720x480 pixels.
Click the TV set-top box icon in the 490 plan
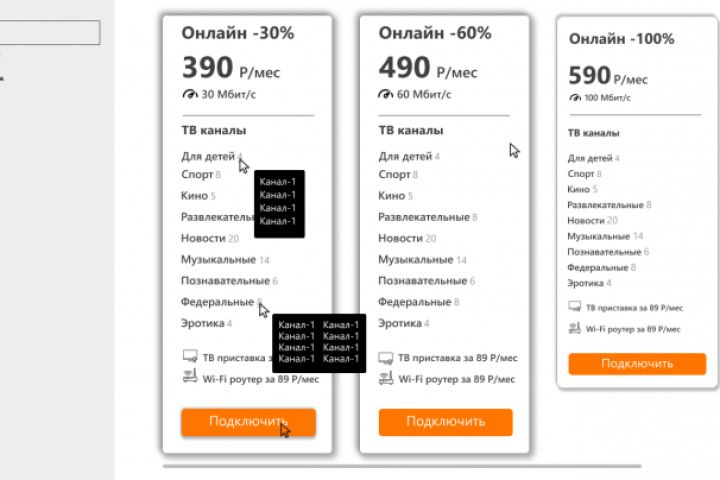[x=386, y=357]
